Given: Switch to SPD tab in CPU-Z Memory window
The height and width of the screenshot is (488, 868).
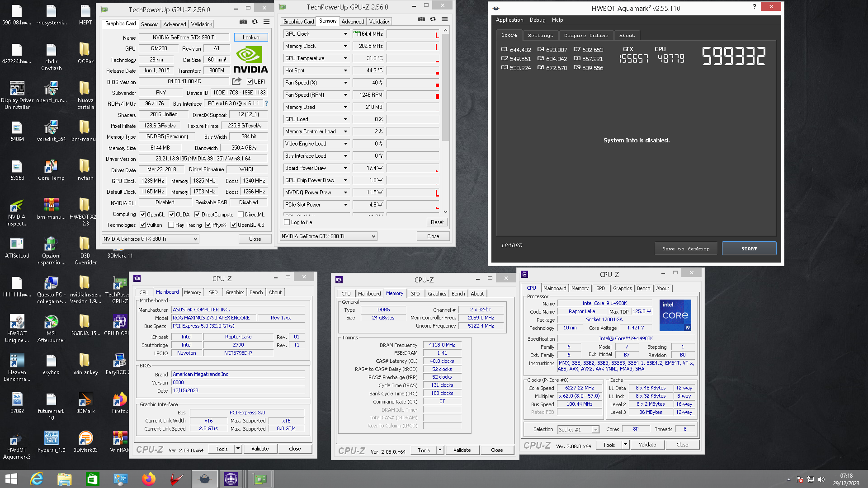Looking at the screenshot, I should 415,294.
